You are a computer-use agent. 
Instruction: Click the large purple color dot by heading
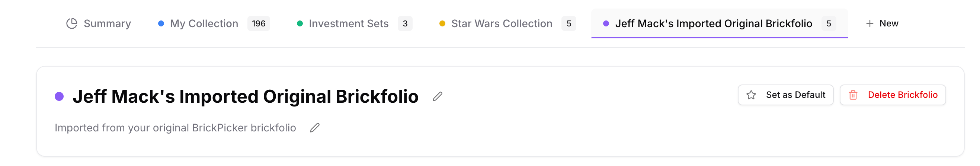[x=59, y=96]
